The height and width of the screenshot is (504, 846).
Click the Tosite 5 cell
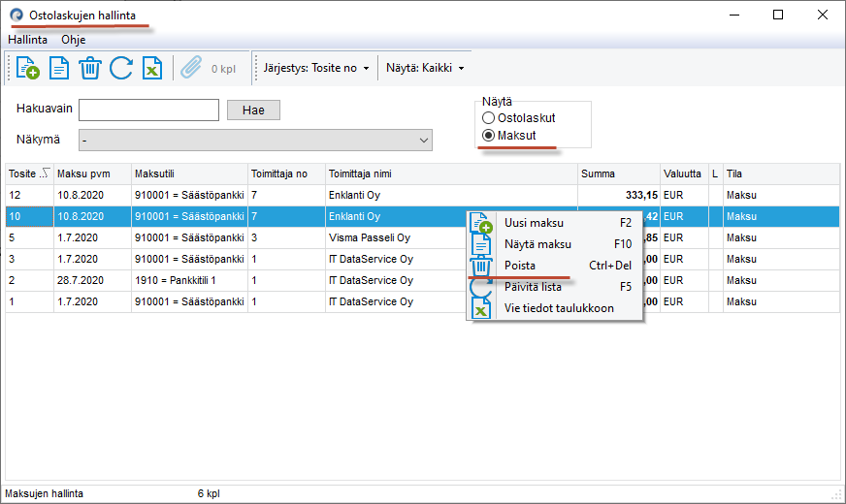click(x=29, y=237)
